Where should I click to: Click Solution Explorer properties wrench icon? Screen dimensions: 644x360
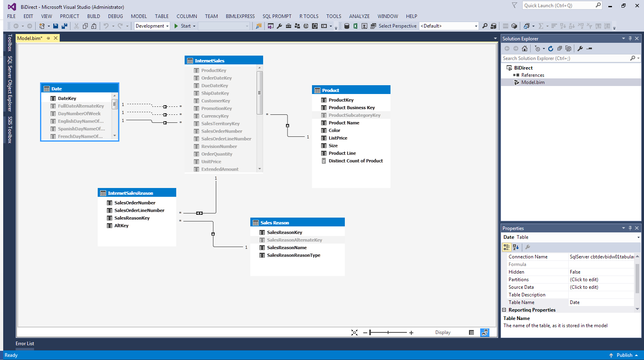pos(580,48)
